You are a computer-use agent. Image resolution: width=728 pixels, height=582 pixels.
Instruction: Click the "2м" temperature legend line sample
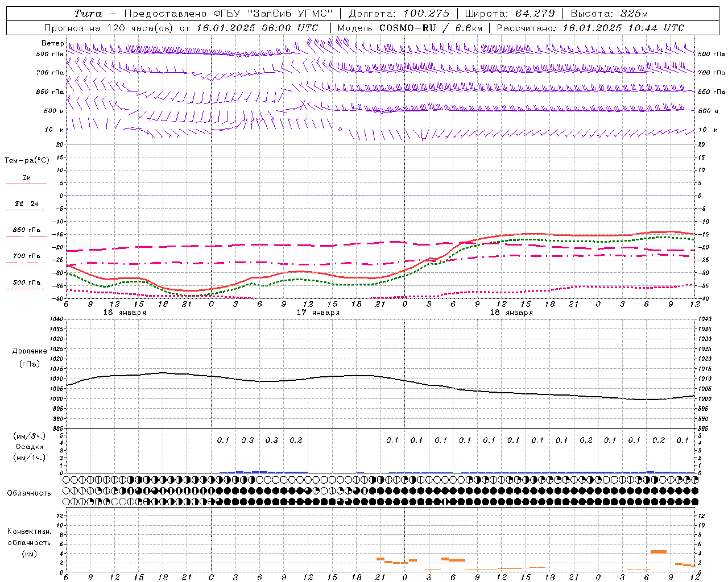point(26,184)
